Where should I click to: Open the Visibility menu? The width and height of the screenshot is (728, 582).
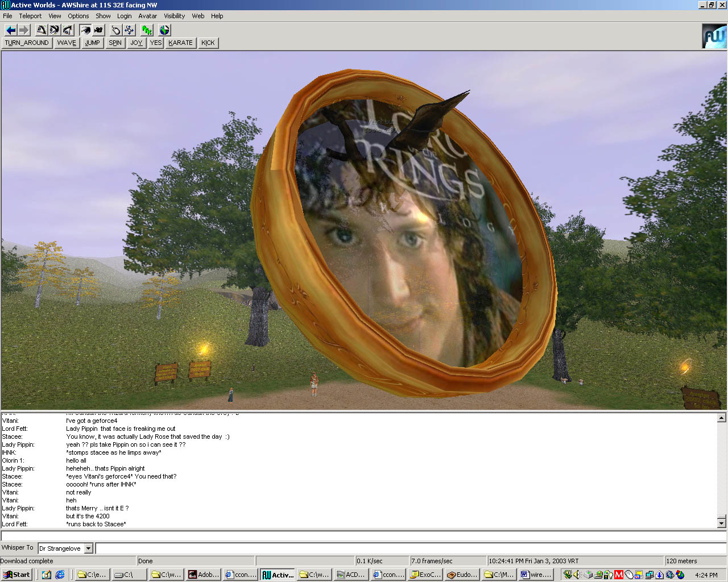(x=174, y=16)
